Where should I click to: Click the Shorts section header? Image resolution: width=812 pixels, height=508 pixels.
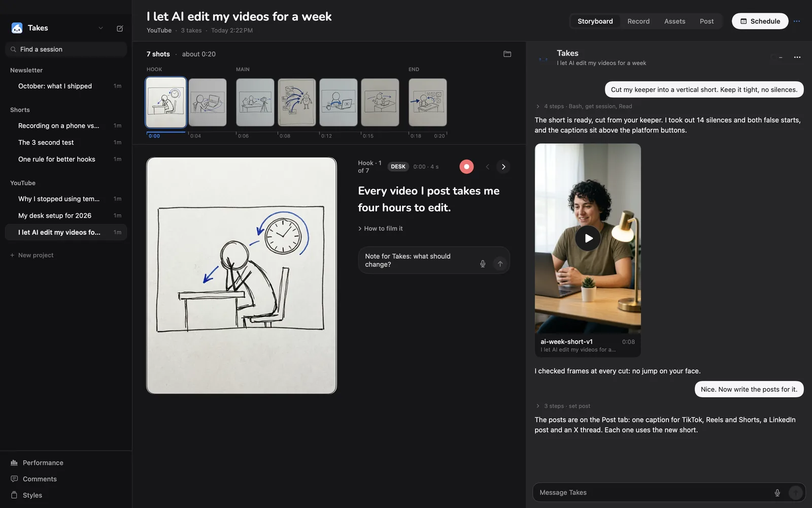pyautogui.click(x=20, y=110)
